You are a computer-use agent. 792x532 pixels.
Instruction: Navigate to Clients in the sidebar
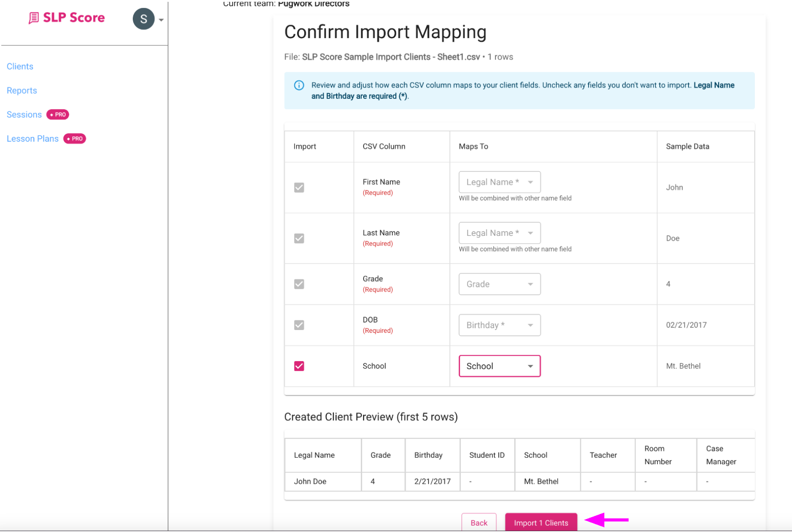click(20, 66)
